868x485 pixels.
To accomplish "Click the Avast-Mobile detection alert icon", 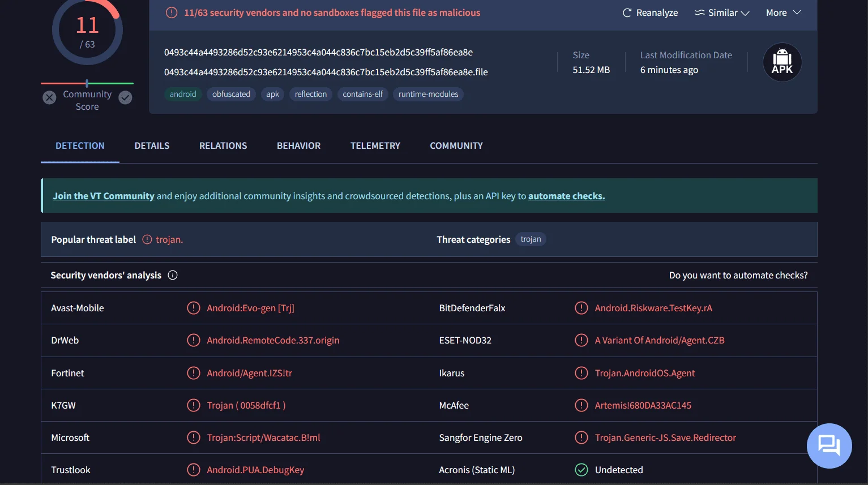I will 194,308.
